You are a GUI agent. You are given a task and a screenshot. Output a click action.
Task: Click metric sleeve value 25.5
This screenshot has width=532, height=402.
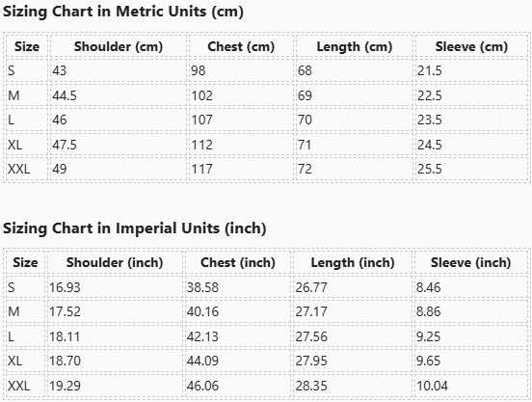[429, 169]
